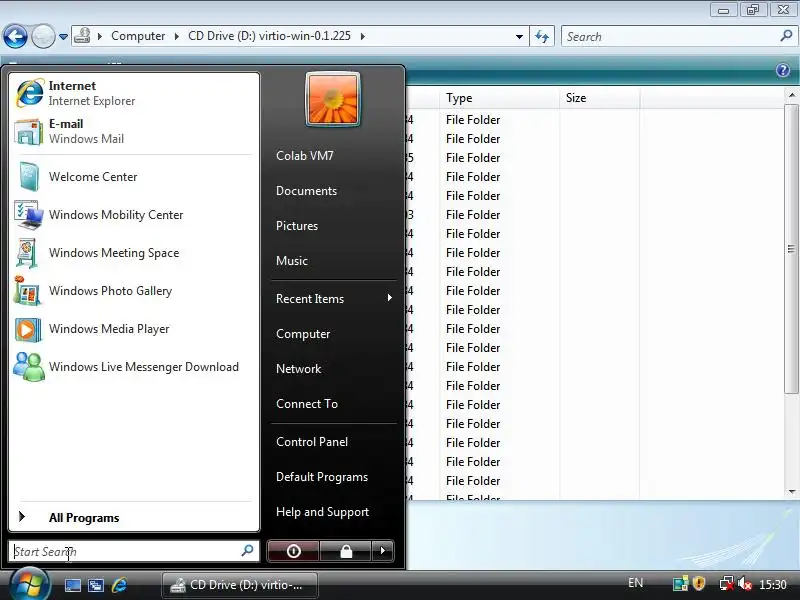The image size is (800, 600).
Task: Expand arrow after Computer breadcrumb
Action: point(177,36)
